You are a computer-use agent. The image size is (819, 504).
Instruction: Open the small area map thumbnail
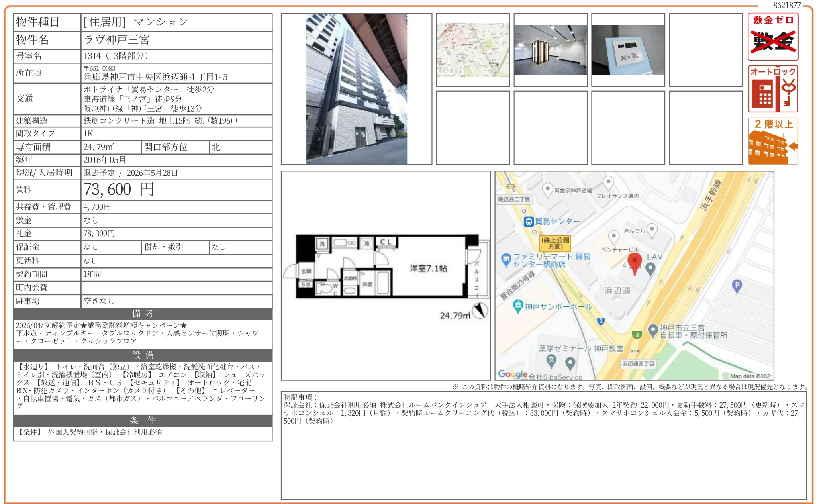pos(472,50)
